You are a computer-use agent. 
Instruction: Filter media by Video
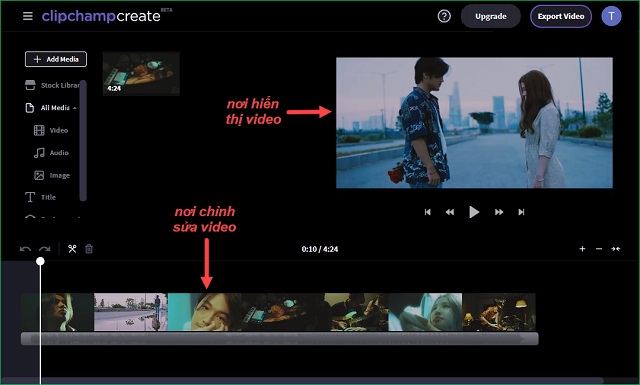(51, 130)
